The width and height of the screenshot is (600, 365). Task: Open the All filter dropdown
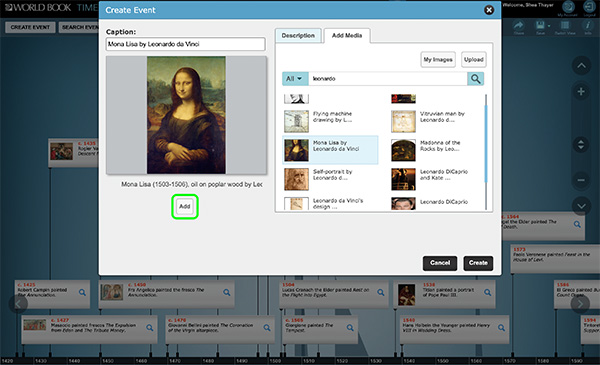[294, 79]
